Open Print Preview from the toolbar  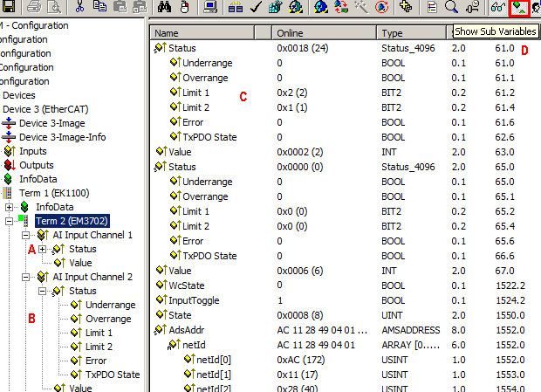[54, 6]
